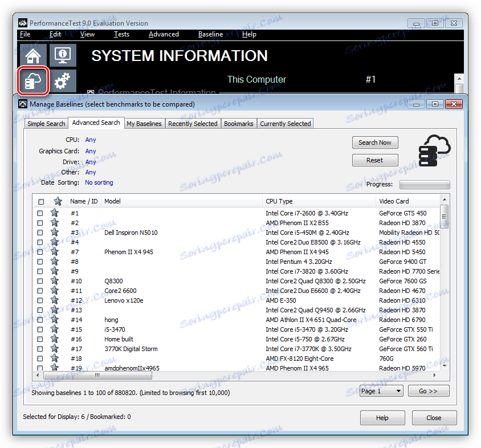Change the Other filter from Any

point(91,172)
